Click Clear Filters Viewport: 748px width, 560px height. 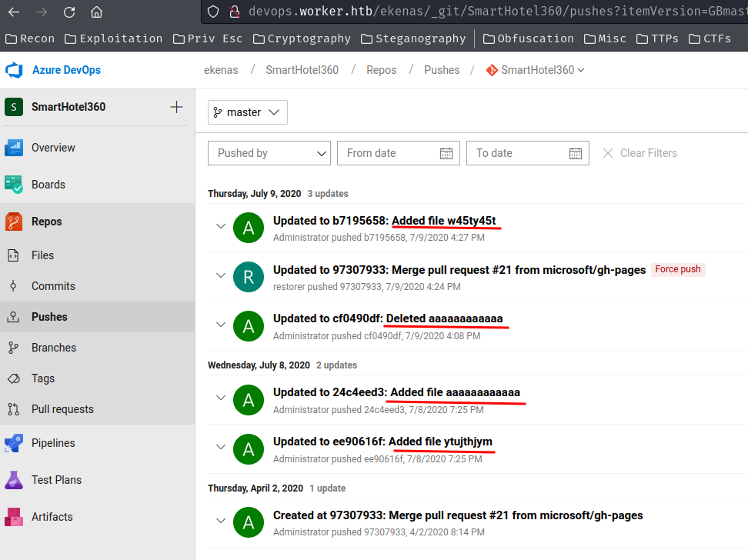click(x=639, y=153)
